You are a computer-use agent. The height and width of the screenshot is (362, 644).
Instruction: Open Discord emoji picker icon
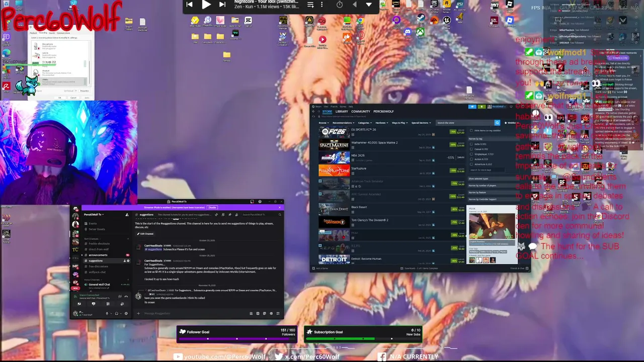271,313
